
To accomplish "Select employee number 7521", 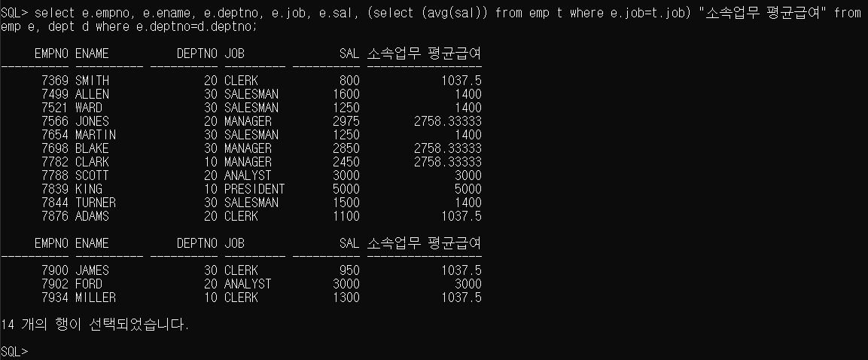I will 55,108.
